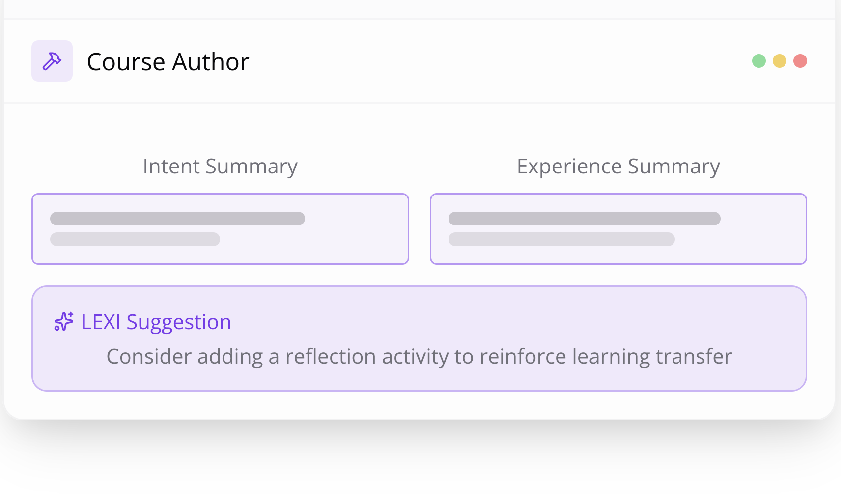Click the lighter bottom line in Intent Summary

pyautogui.click(x=135, y=239)
